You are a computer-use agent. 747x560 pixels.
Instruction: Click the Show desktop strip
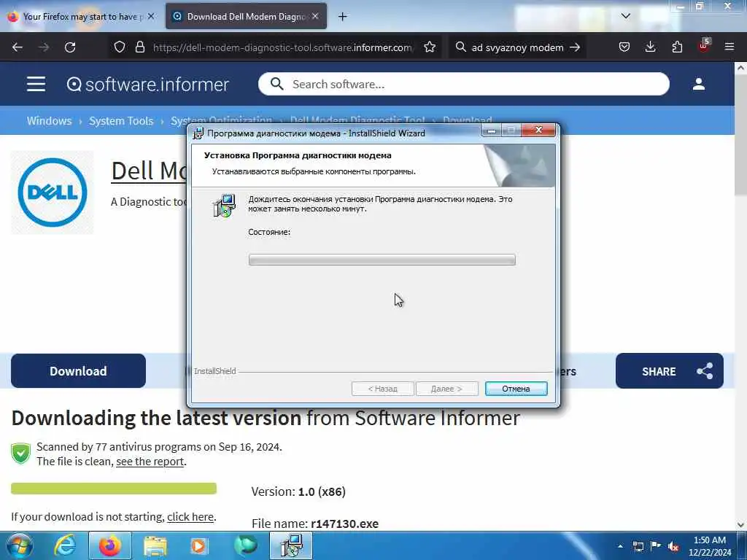[x=743, y=545]
